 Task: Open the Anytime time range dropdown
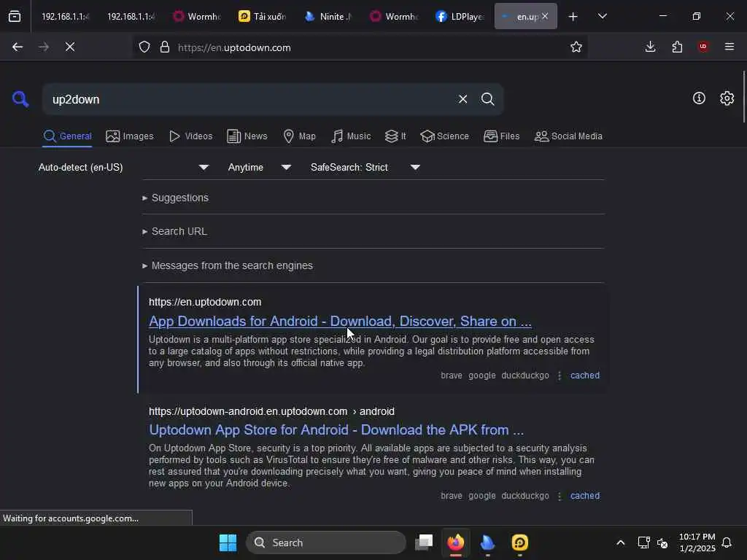coord(260,167)
